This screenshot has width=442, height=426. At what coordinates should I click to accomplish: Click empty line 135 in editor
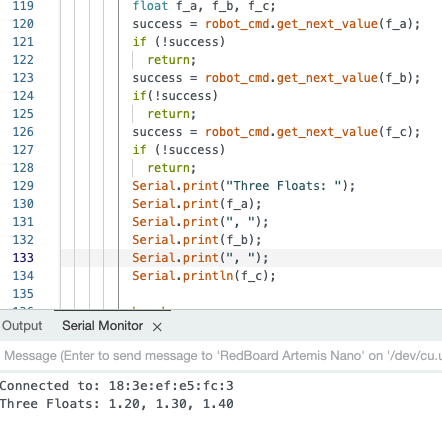click(x=280, y=294)
